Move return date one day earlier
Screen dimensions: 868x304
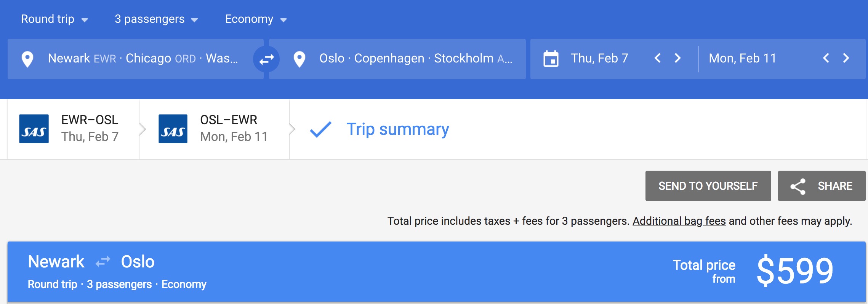(x=826, y=58)
